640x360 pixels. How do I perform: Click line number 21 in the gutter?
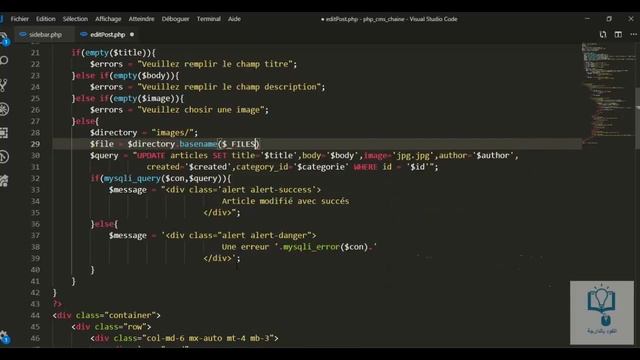35,53
